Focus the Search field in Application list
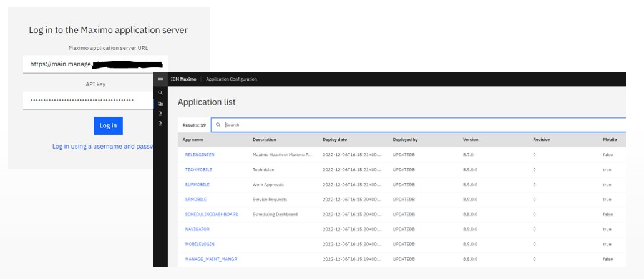 419,125
